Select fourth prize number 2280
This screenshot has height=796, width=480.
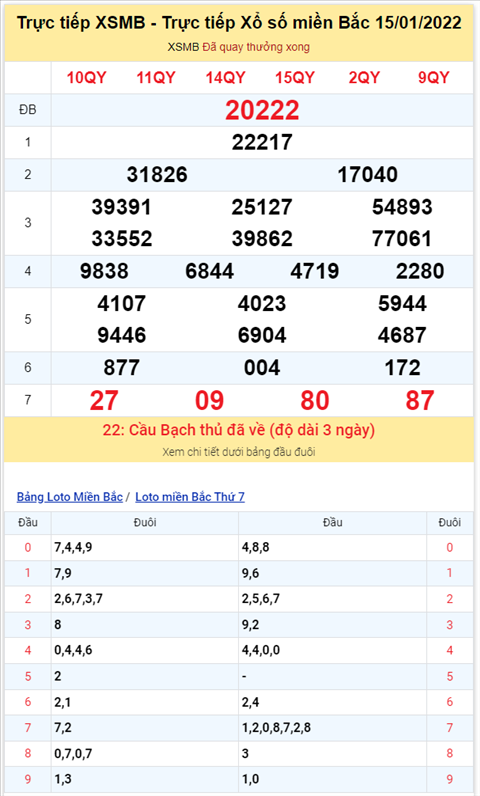(x=420, y=271)
